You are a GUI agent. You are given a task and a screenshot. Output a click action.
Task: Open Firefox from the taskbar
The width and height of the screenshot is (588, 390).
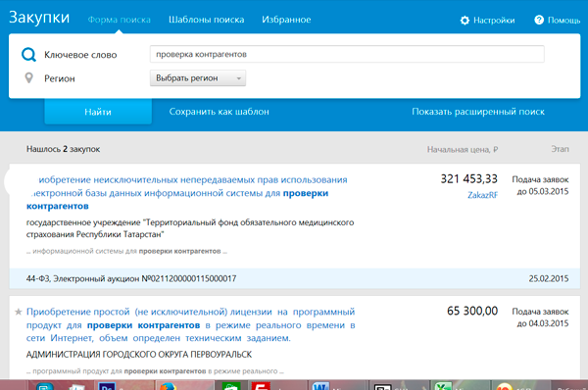tap(168, 386)
